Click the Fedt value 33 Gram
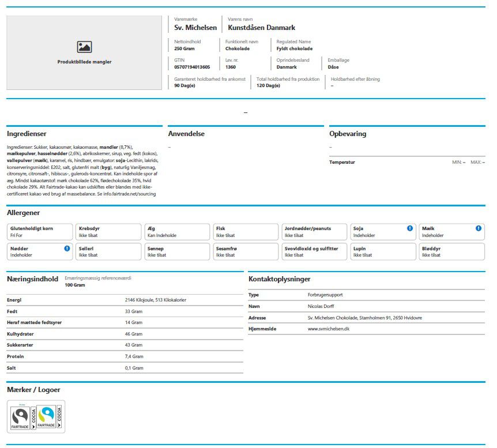The width and height of the screenshot is (497, 448). pyautogui.click(x=133, y=311)
